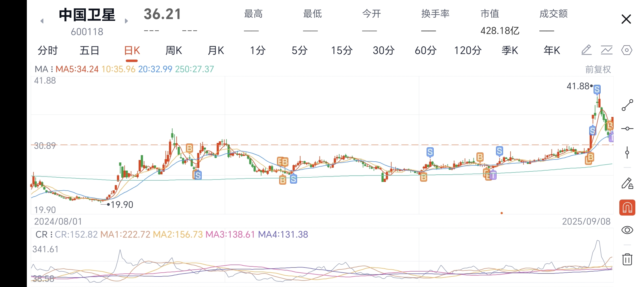644x287 pixels.
Task: Tap the 市值 428.18亿 value
Action: (x=500, y=31)
